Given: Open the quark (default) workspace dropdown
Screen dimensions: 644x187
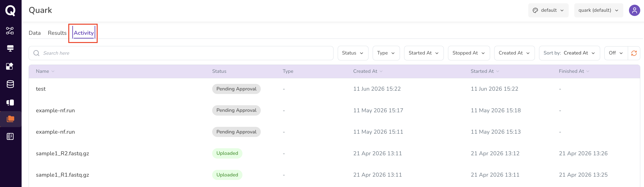Looking at the screenshot, I should [598, 10].
